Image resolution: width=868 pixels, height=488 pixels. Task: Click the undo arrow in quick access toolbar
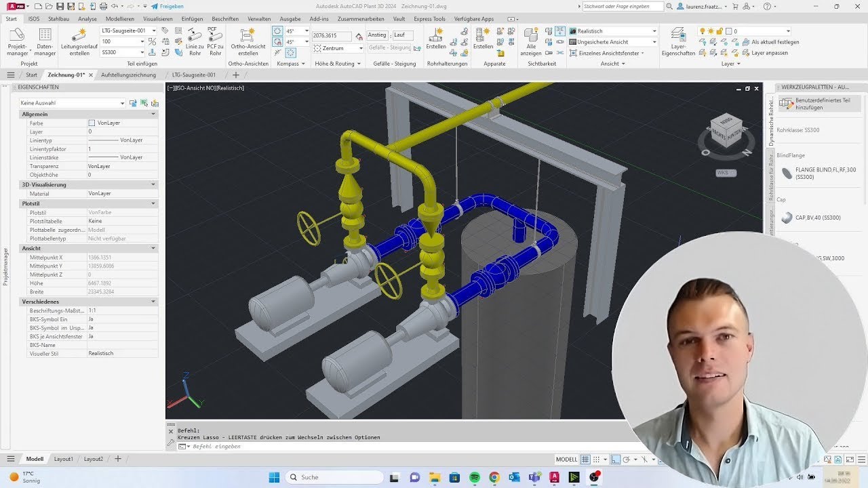click(x=114, y=6)
